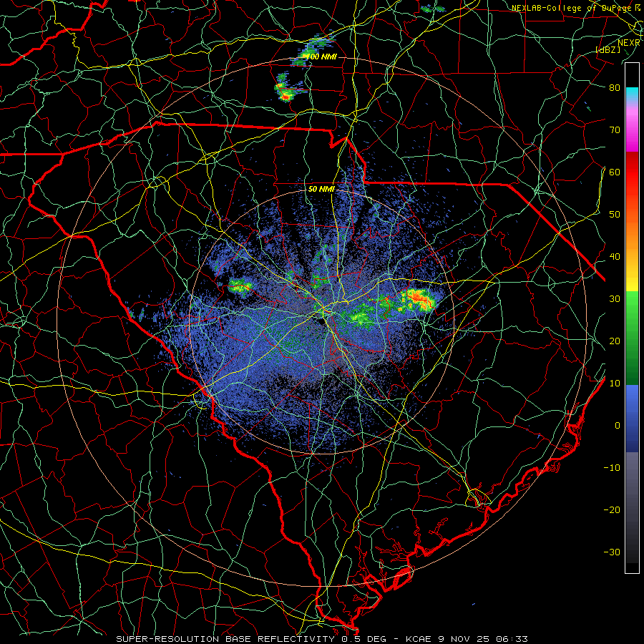Click the 10 value on the dBZ scale
Image resolution: width=644 pixels, height=644 pixels.
click(x=615, y=384)
